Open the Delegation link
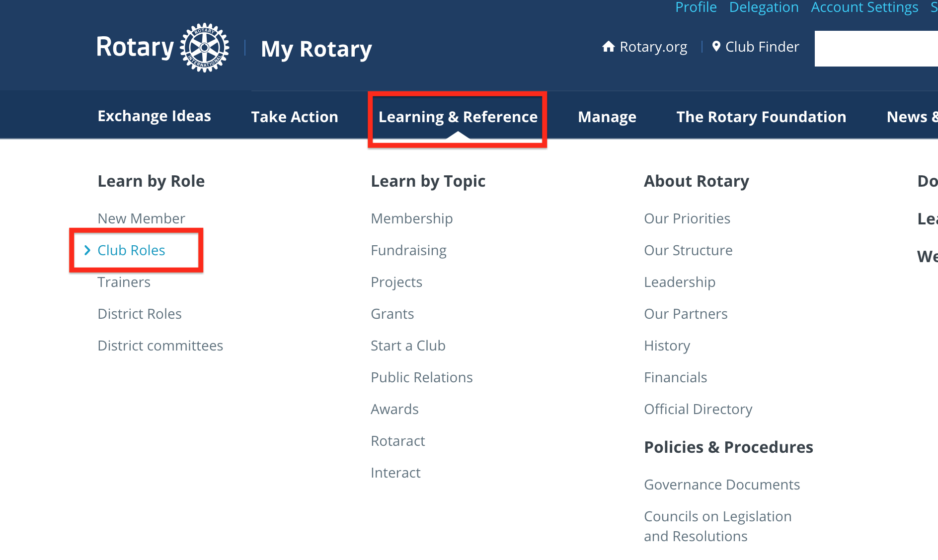Screen dimensions: 938x560 [764, 7]
